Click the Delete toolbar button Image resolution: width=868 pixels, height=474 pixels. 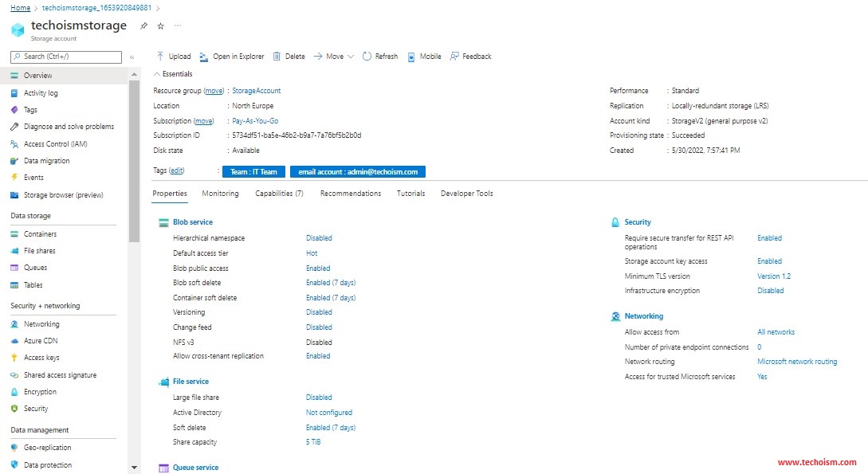click(x=289, y=57)
